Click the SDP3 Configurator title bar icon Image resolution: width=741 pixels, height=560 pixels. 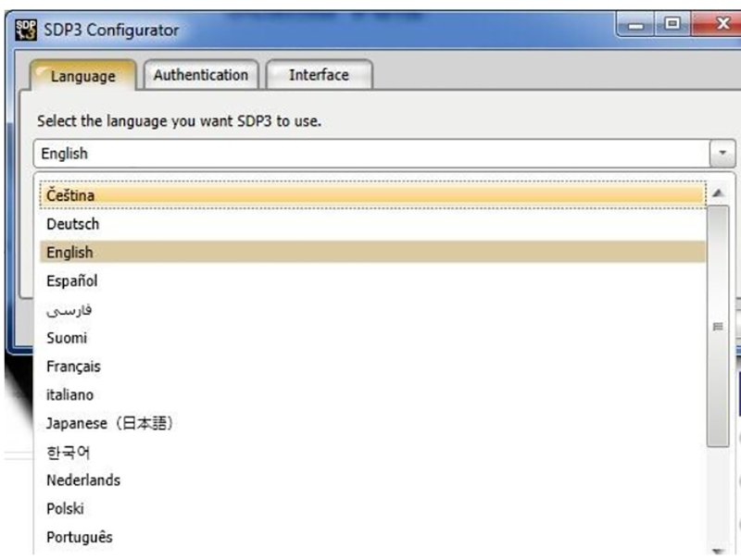click(x=26, y=31)
